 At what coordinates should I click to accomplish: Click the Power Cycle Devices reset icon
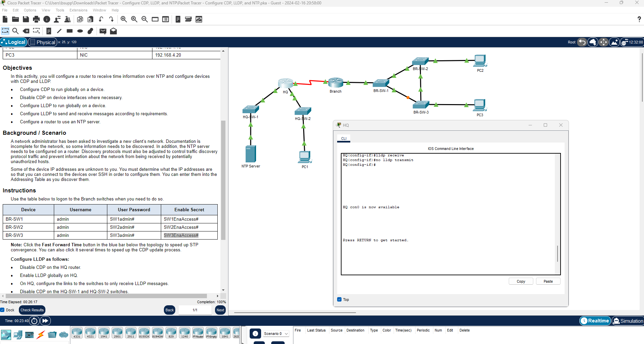[x=34, y=321]
